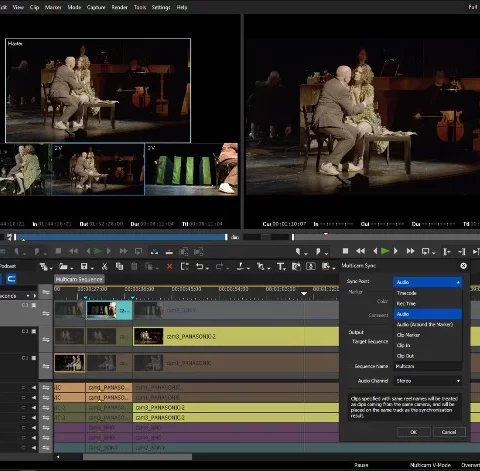
Task: Click the Add Cut Point icon
Action: (240, 266)
